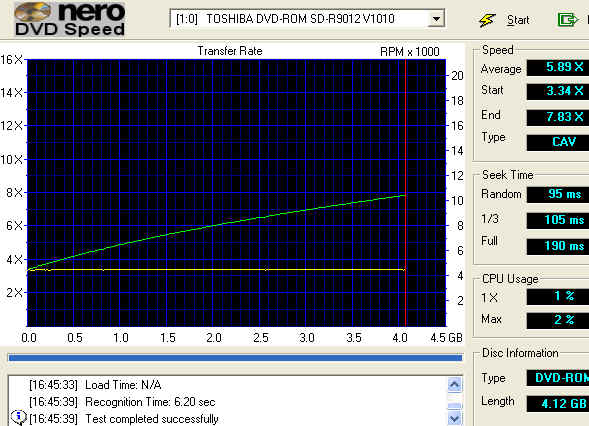
Task: Click the red vertical end marker on graph
Action: 406,192
